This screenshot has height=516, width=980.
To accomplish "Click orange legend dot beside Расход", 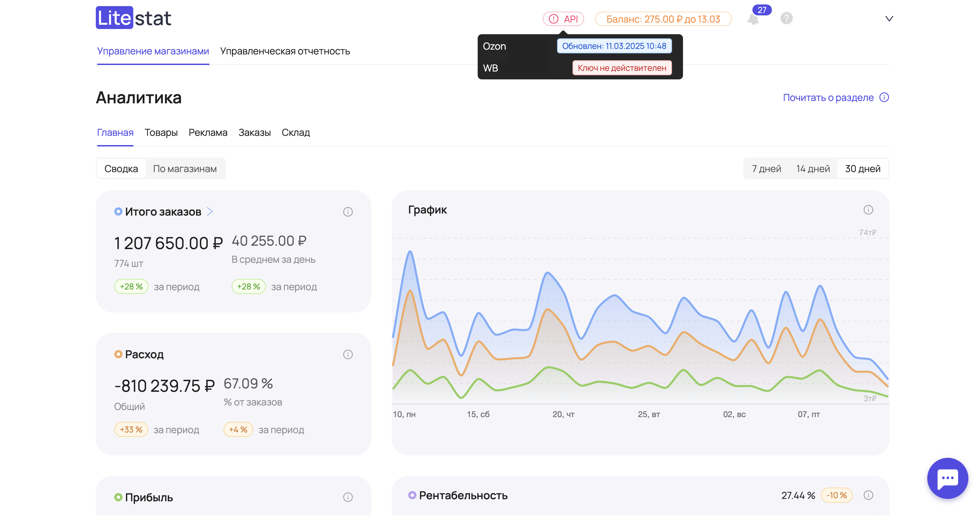I will coord(118,354).
